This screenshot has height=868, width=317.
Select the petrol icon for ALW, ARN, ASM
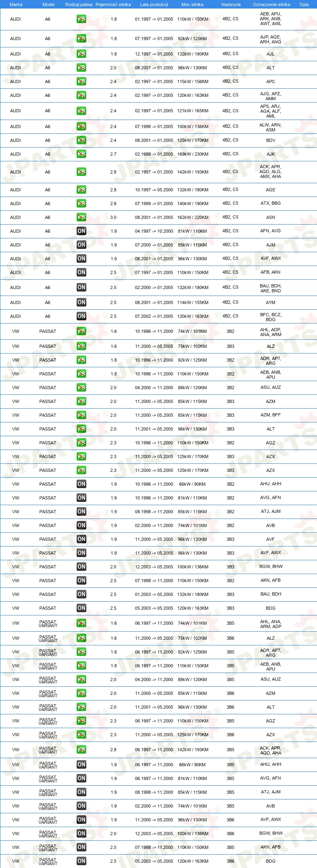[81, 126]
